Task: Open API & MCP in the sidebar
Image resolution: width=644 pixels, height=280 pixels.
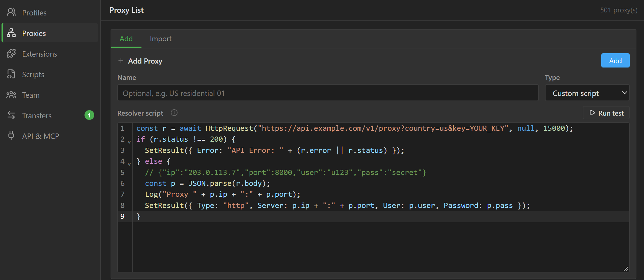Action: pyautogui.click(x=50, y=136)
